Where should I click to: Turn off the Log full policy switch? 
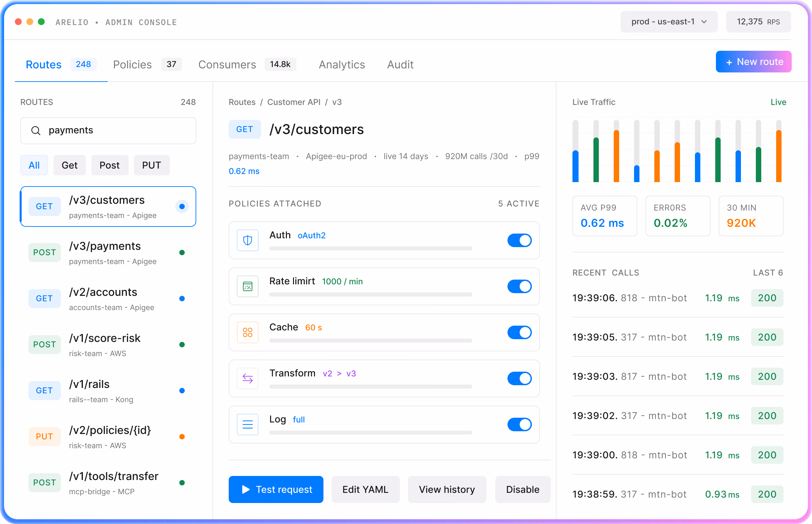519,424
